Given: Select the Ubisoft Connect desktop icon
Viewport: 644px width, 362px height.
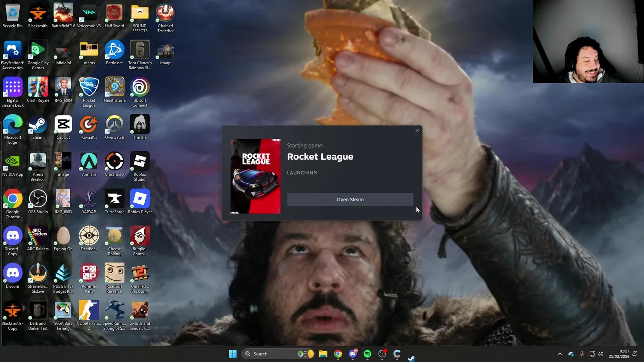Looking at the screenshot, I should pyautogui.click(x=140, y=93).
